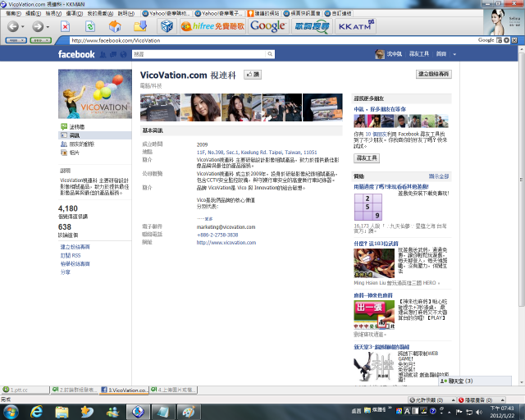525x420 pixels.
Task: Click the Subscribe RSS link in sidebar
Action: (x=71, y=256)
